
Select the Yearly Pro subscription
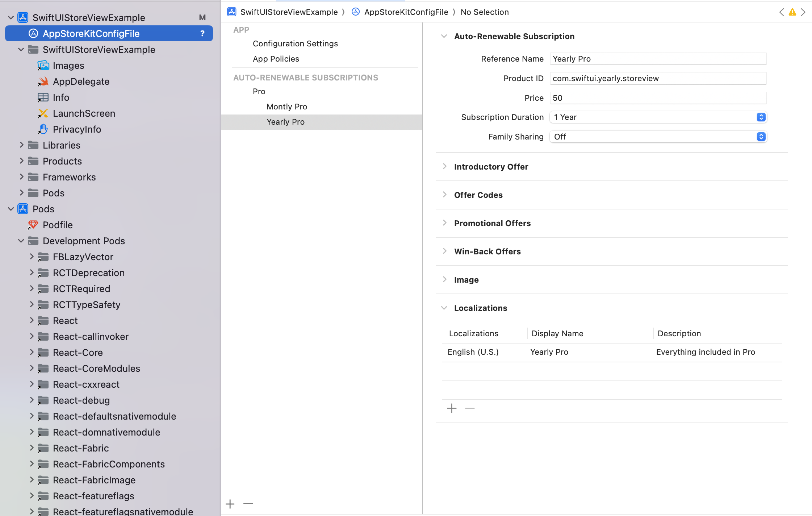322,122
